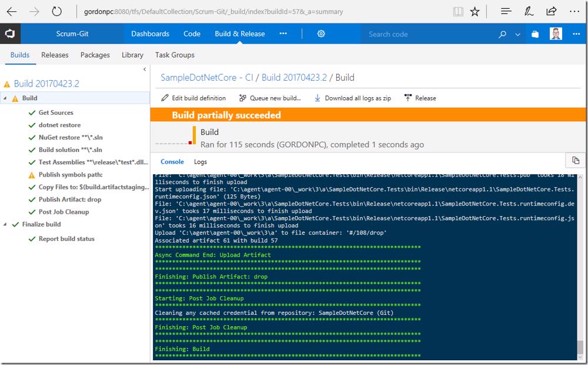This screenshot has height=365, width=588.
Task: Open the Build & Release hub
Action: click(240, 34)
